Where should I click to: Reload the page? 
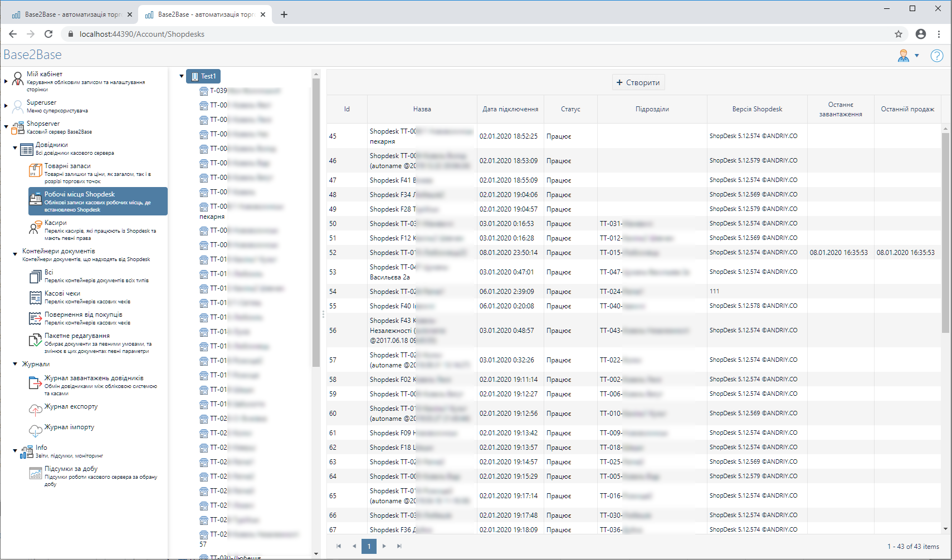coord(48,34)
